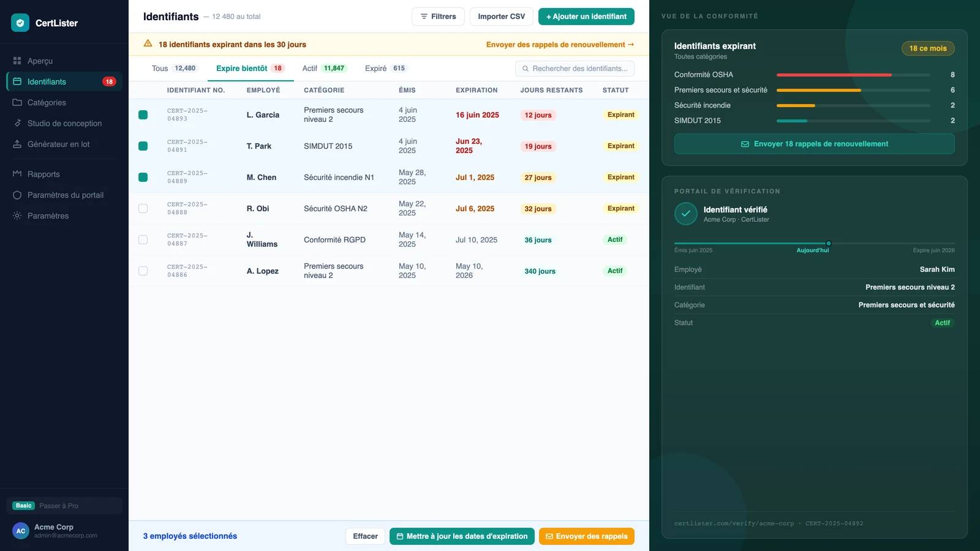Select the Expire bientôt tab
The width and height of the screenshot is (980, 551).
(x=251, y=69)
